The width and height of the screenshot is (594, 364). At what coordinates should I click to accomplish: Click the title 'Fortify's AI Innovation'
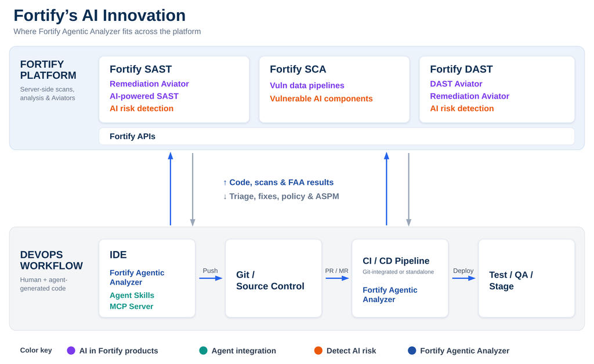[x=100, y=16]
